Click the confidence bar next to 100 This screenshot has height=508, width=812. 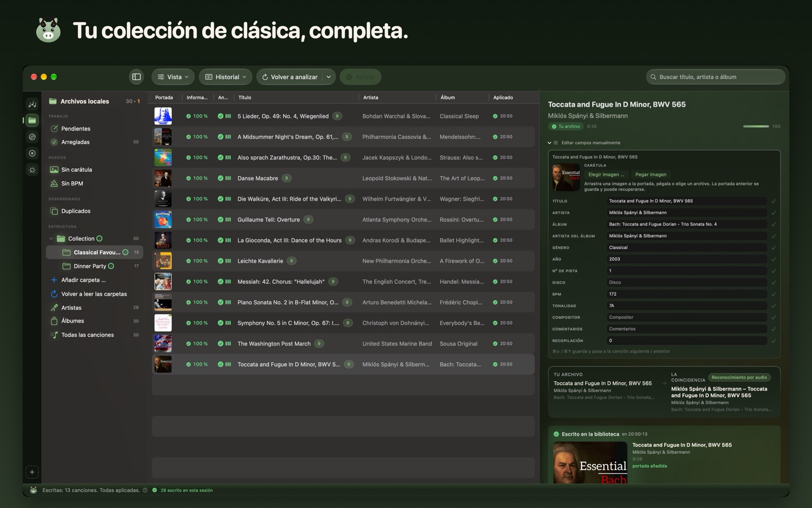pos(756,126)
